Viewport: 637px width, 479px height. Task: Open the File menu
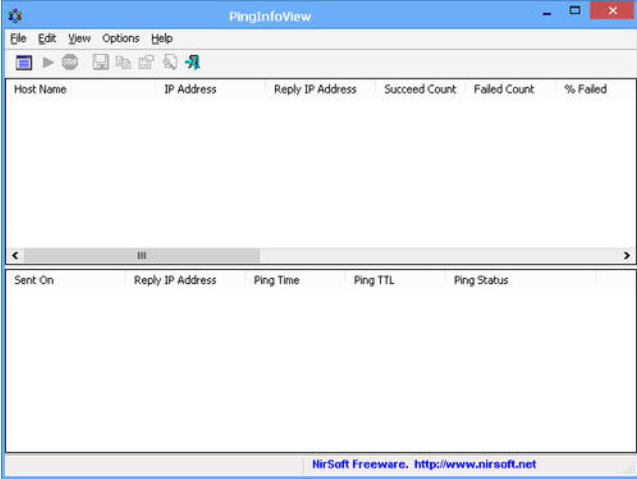tap(18, 39)
